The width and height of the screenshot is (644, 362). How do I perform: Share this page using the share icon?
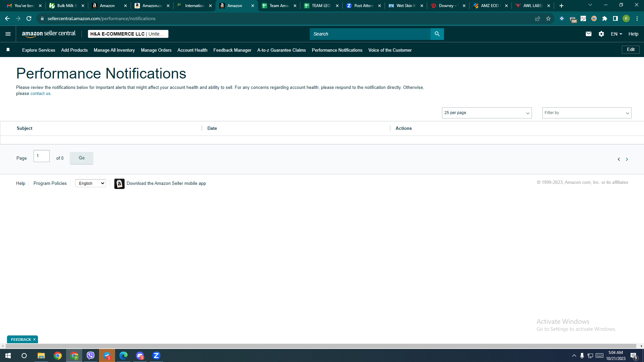click(538, 18)
